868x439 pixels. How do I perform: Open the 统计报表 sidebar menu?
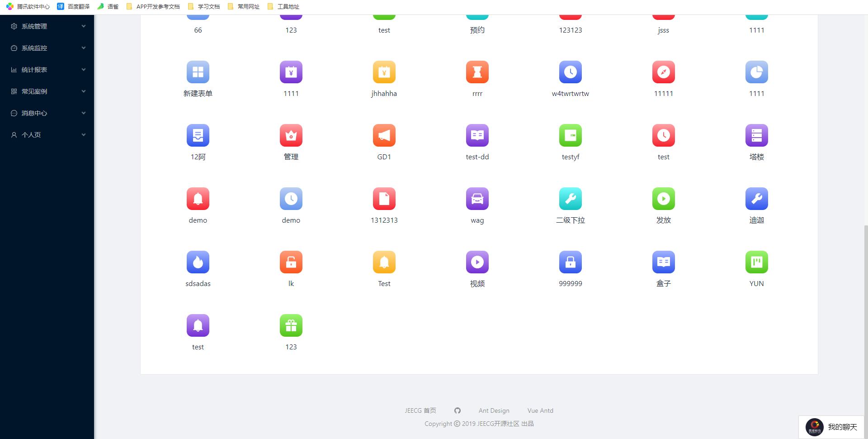pos(47,70)
